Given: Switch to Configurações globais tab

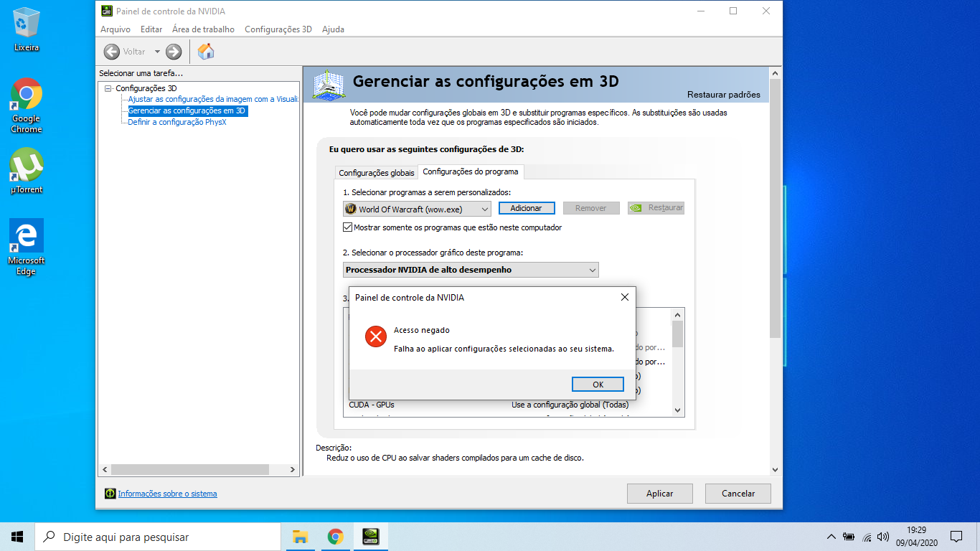Looking at the screenshot, I should [377, 173].
